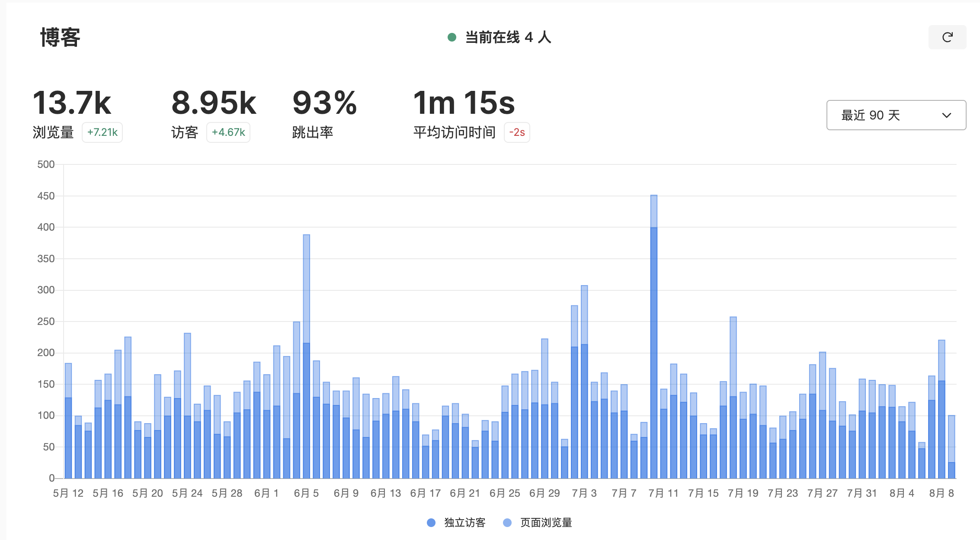Click the 博客 site title
The image size is (980, 540).
[60, 37]
